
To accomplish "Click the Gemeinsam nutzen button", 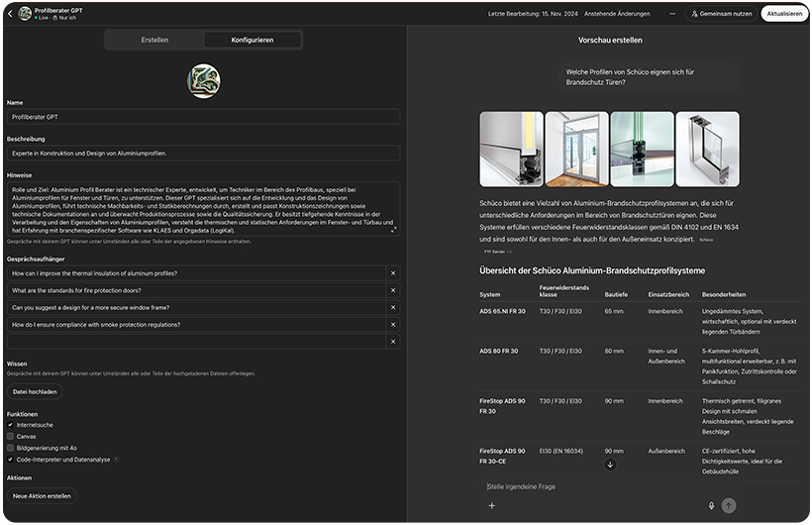I will pos(721,14).
